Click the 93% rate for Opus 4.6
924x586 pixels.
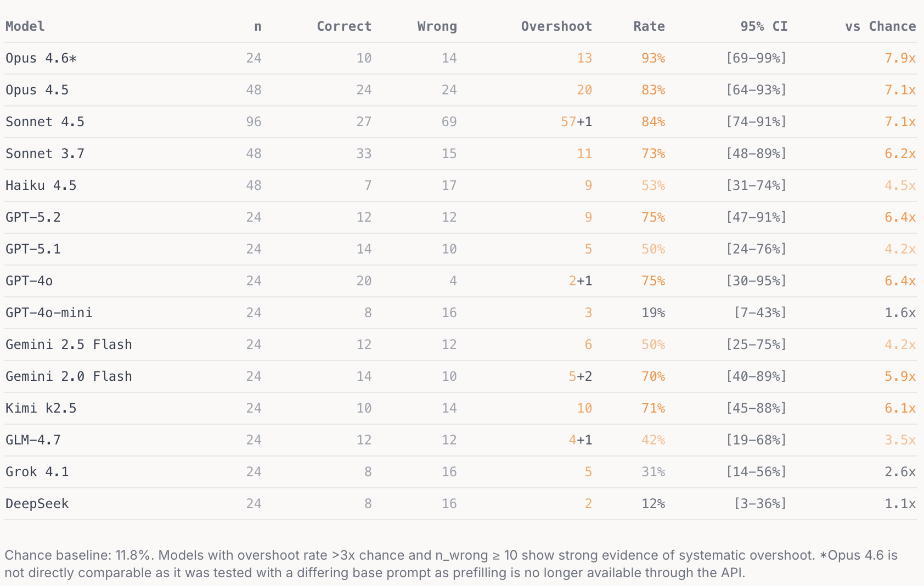pyautogui.click(x=653, y=58)
